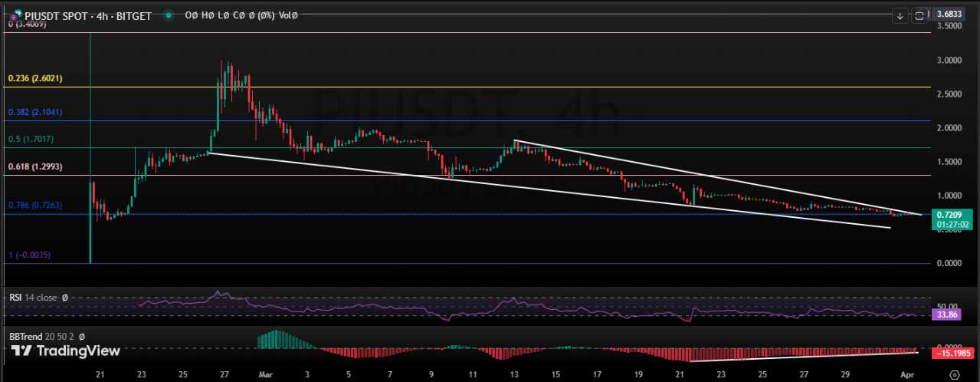The height and width of the screenshot is (382, 980).
Task: Click the Mar date on time axis
Action: click(x=263, y=374)
